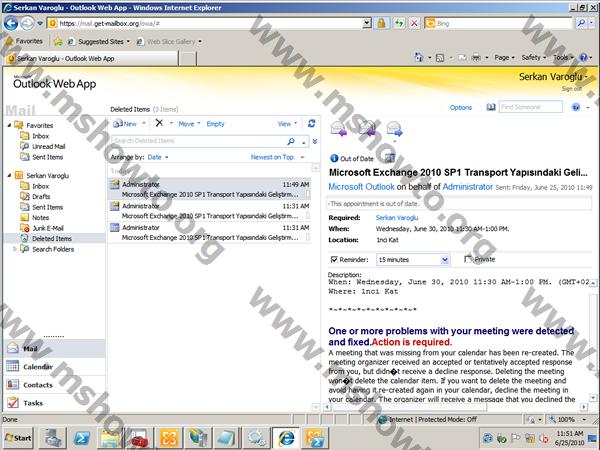Toggle the Private checkbox
The image size is (600, 450).
pyautogui.click(x=468, y=259)
